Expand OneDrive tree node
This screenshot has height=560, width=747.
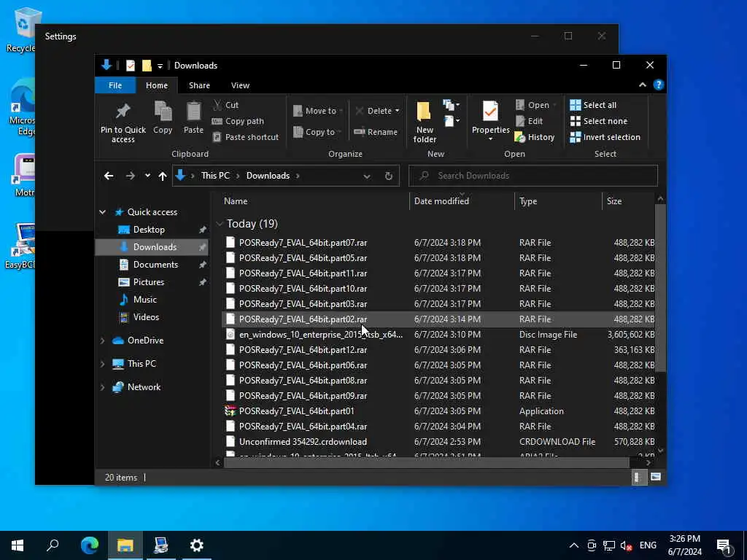pos(102,341)
